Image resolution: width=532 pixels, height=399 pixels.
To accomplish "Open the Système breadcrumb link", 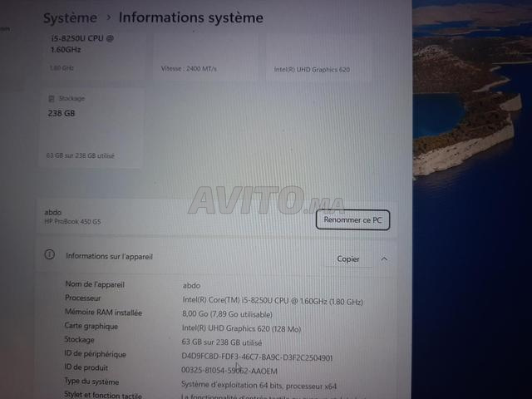I will [x=70, y=18].
